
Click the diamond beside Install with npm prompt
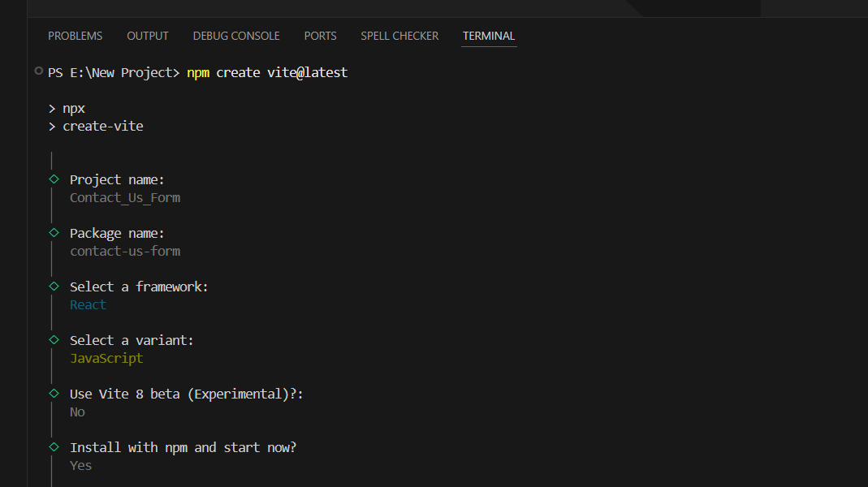(x=54, y=446)
